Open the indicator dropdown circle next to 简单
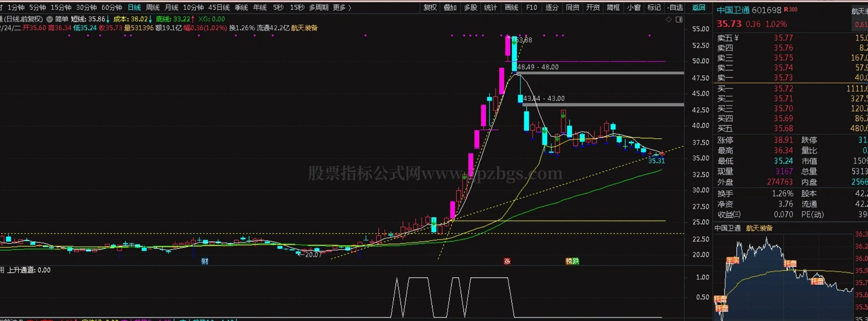 click(x=49, y=19)
